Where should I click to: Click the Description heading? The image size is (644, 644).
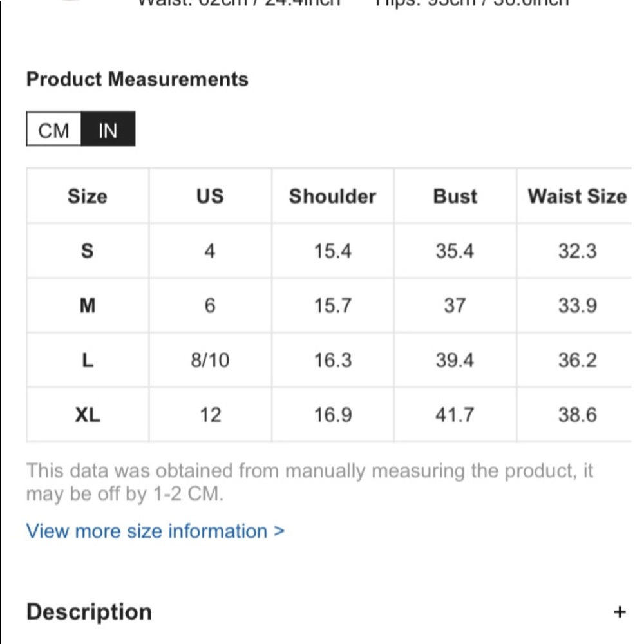point(89,612)
